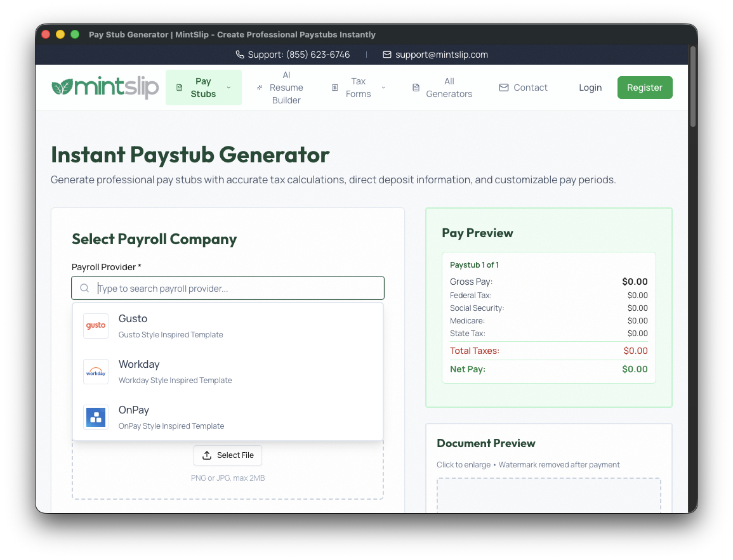Click the search magnifier in provider field

click(84, 287)
